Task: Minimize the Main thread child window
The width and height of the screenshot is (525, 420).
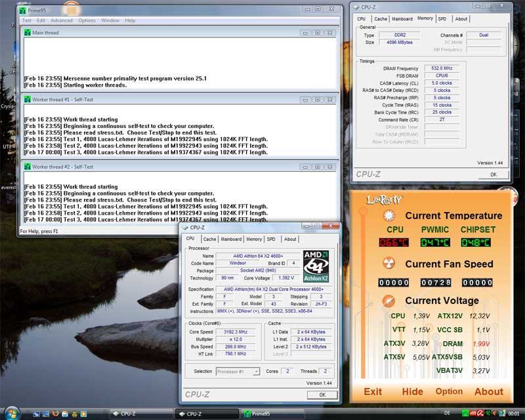Action: click(305, 33)
